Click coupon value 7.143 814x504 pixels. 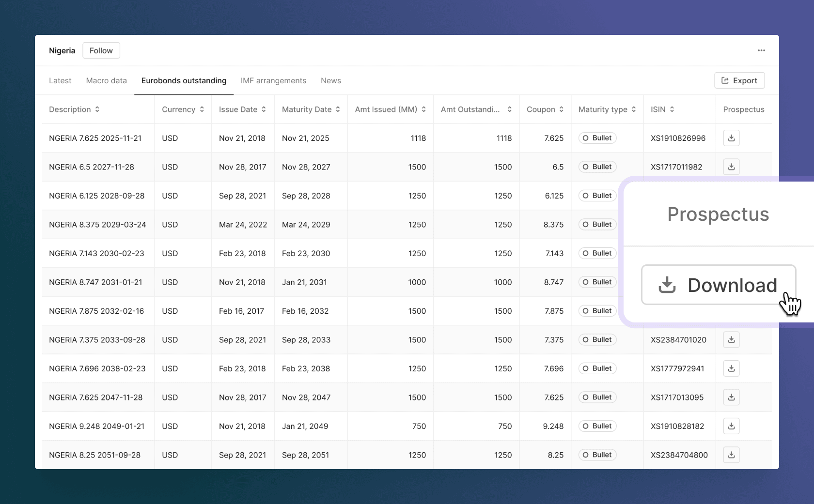click(554, 253)
